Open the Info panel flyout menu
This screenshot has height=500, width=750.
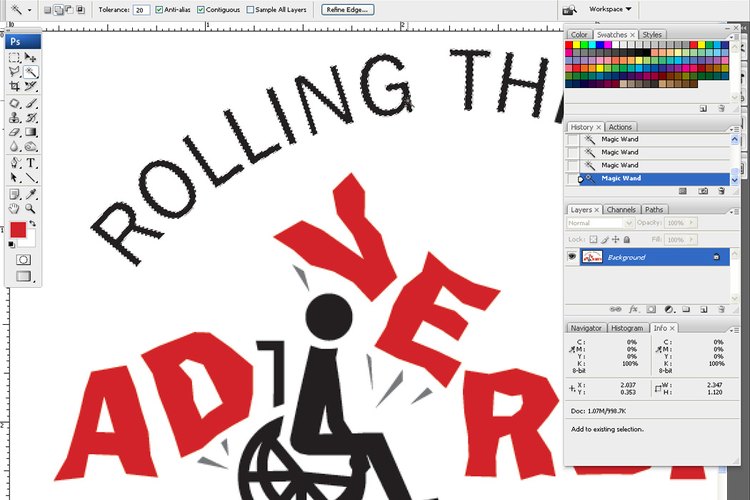tap(734, 330)
